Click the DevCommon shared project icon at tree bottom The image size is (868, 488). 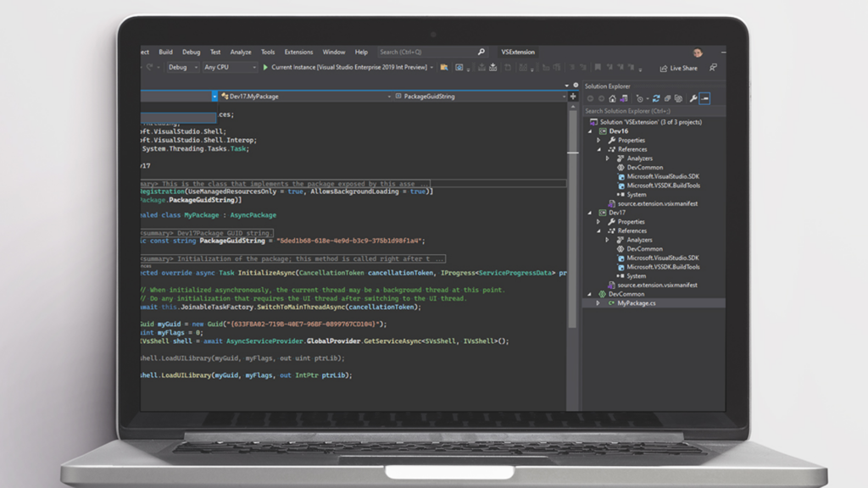pyautogui.click(x=603, y=294)
